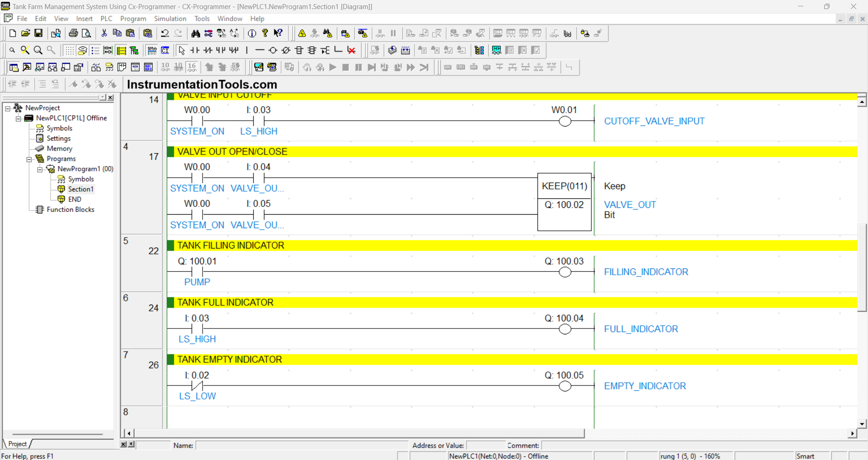
Task: Open About info with the circled i icon
Action: coord(252,33)
